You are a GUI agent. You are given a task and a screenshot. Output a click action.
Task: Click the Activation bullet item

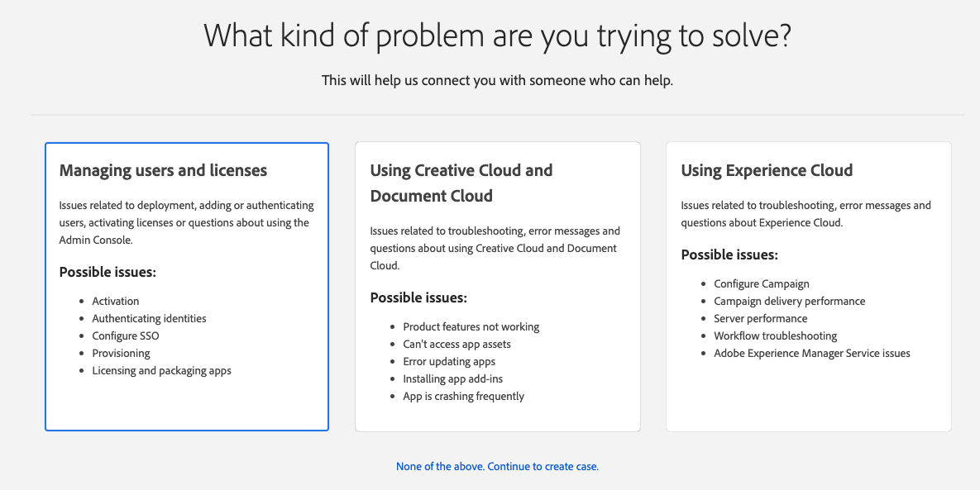pyautogui.click(x=115, y=302)
